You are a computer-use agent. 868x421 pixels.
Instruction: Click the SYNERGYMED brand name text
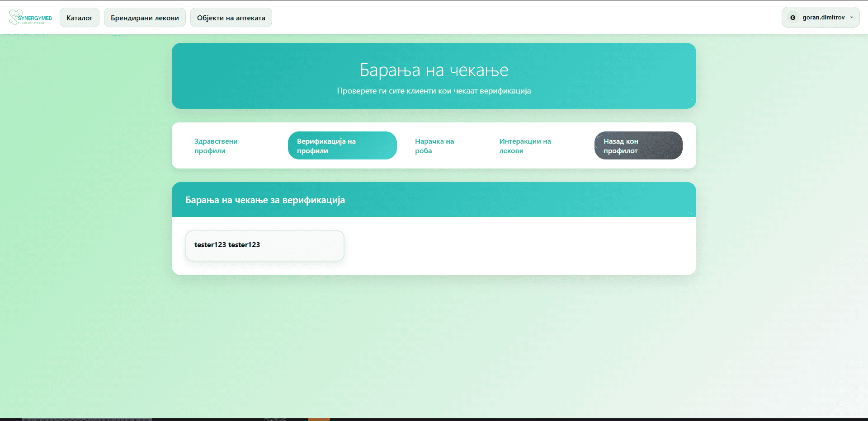pos(35,18)
